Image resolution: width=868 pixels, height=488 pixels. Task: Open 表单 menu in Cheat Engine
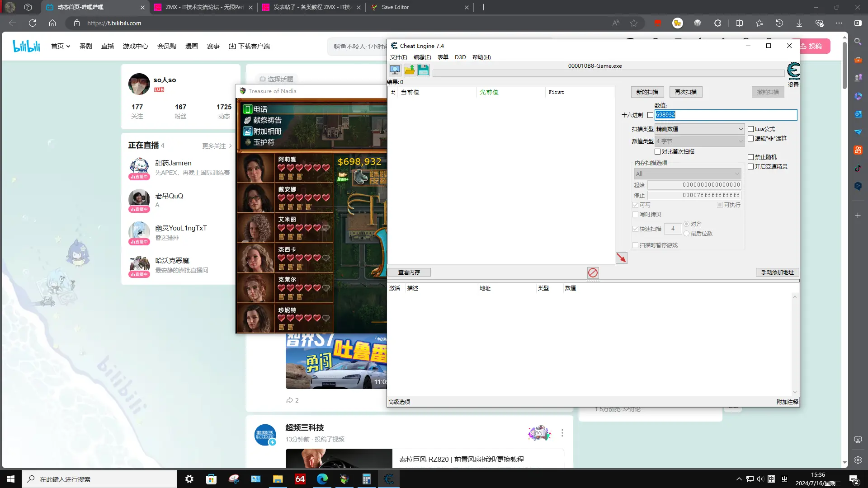click(443, 57)
